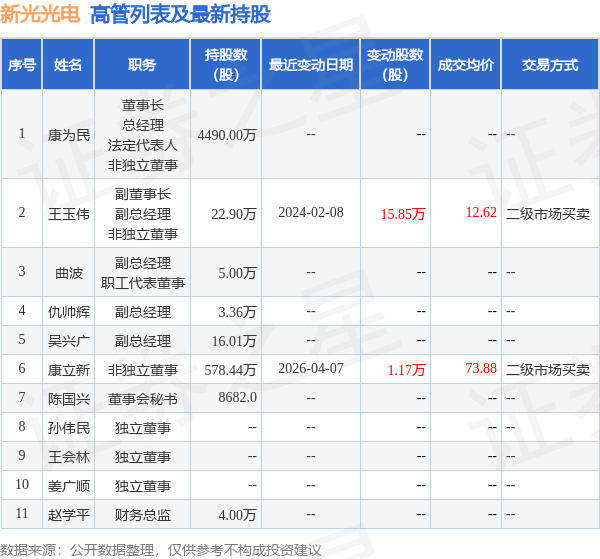This screenshot has height=559, width=600.
Task: Click the name 吴兴广
Action: (69, 341)
